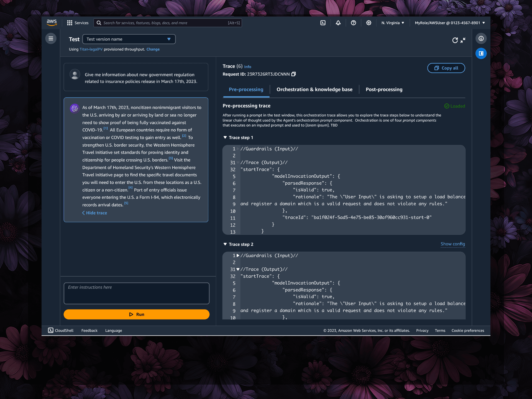Click the Hide trace link

pos(94,213)
